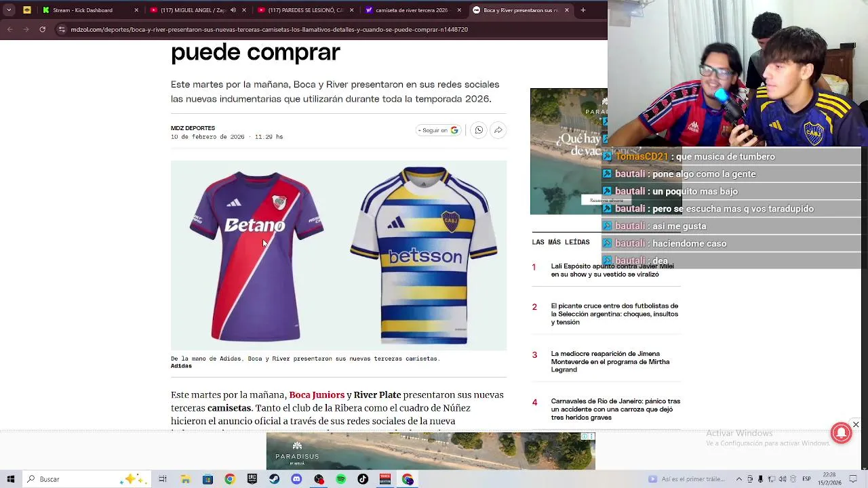Viewport: 868px width, 488px height.
Task: Switch to PAREDES SE LESIONÓ tab
Action: pyautogui.click(x=306, y=10)
